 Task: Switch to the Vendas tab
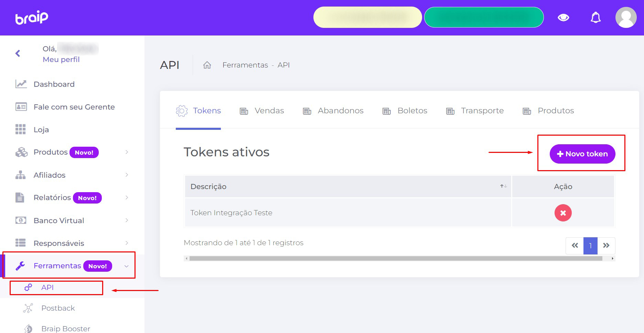click(269, 111)
